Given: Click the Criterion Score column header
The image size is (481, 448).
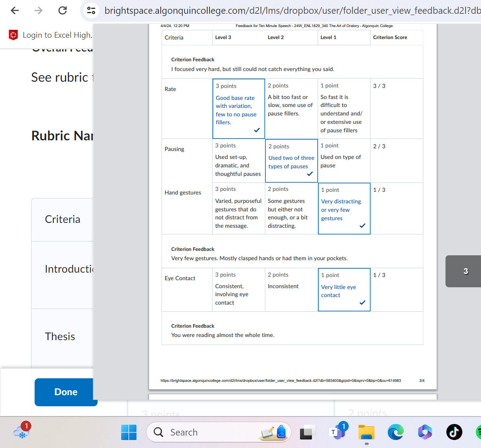Looking at the screenshot, I should pyautogui.click(x=390, y=37).
